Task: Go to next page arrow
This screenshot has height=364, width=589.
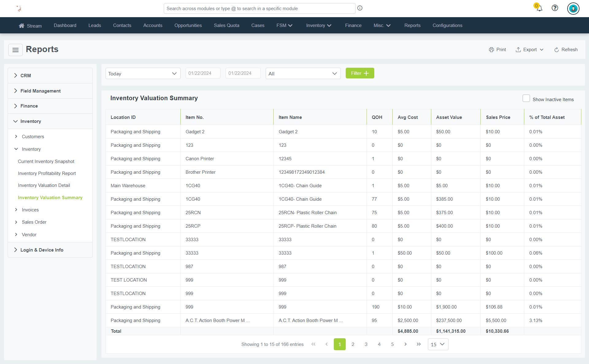Action: pyautogui.click(x=405, y=344)
